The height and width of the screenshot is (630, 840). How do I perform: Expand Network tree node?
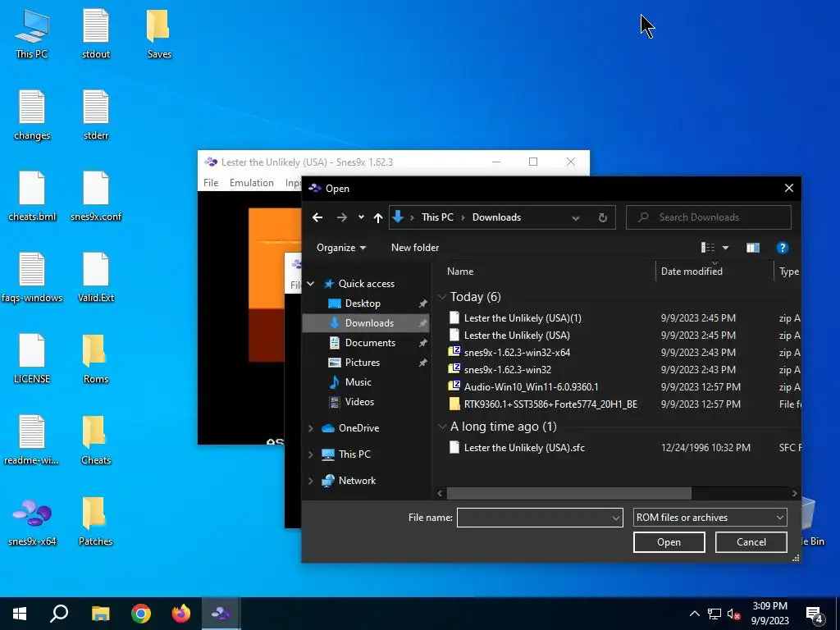pyautogui.click(x=311, y=481)
